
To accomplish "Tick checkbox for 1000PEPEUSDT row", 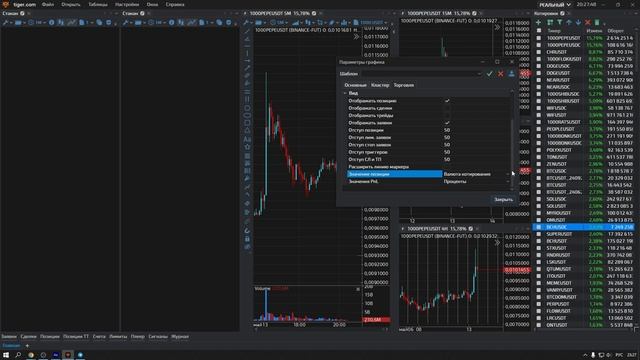I will (x=539, y=38).
